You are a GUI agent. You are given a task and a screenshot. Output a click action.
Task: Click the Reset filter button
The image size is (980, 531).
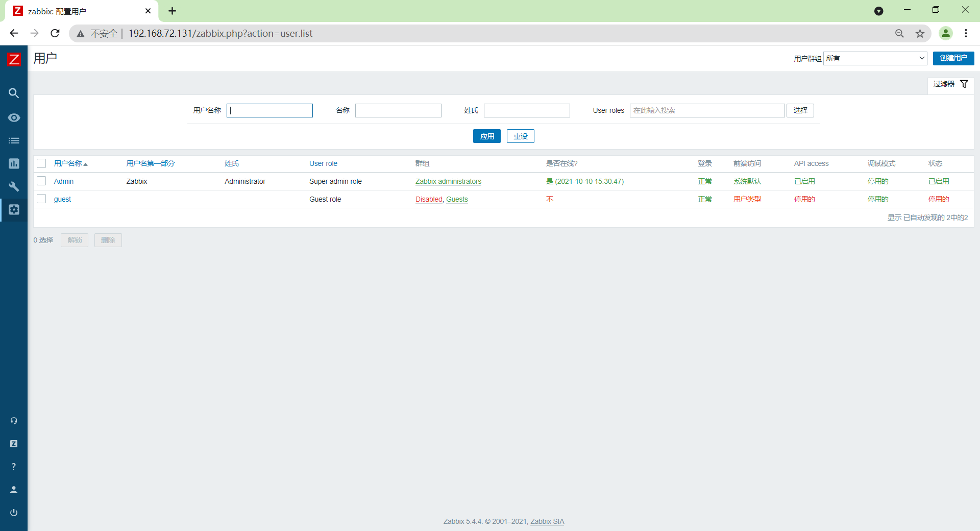point(521,136)
